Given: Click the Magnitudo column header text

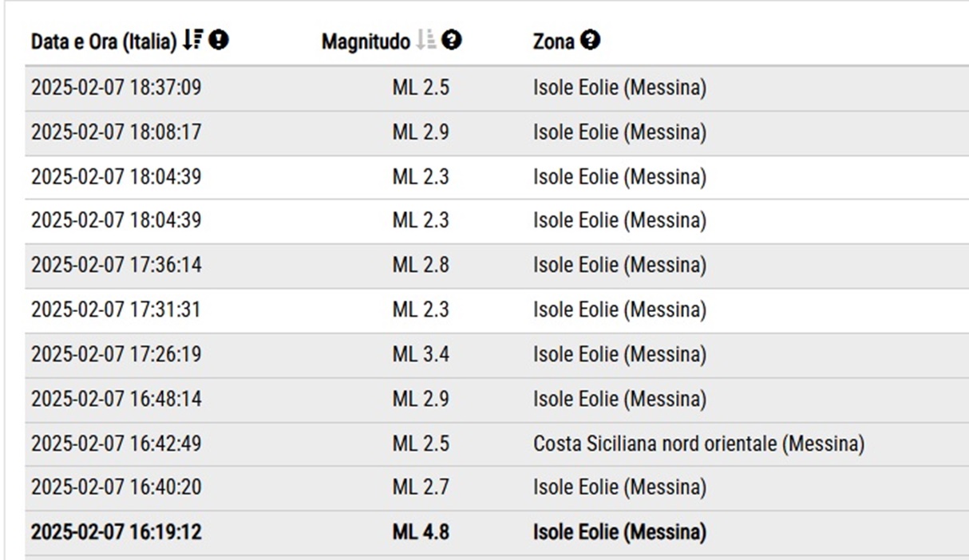Looking at the screenshot, I should click(x=365, y=41).
